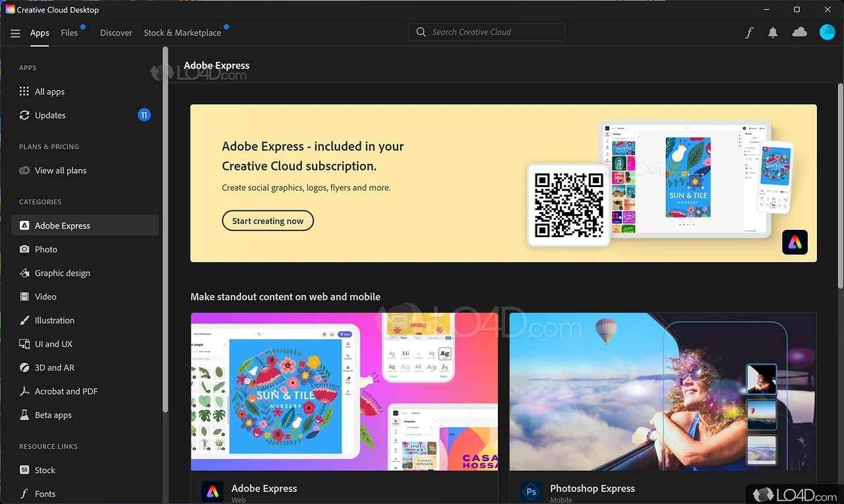Click the All apps grid icon
Screen dimensions: 844x504
click(x=24, y=92)
